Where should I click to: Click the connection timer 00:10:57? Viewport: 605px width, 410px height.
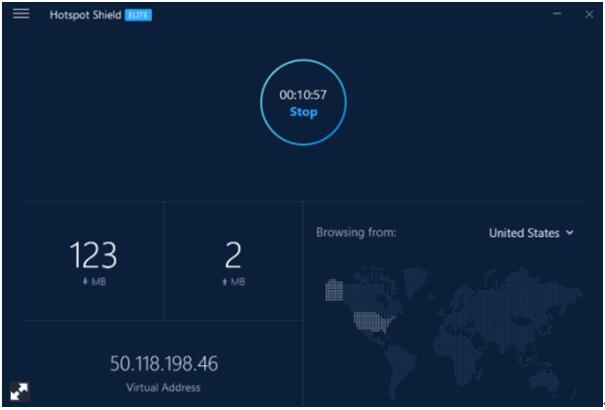(303, 95)
